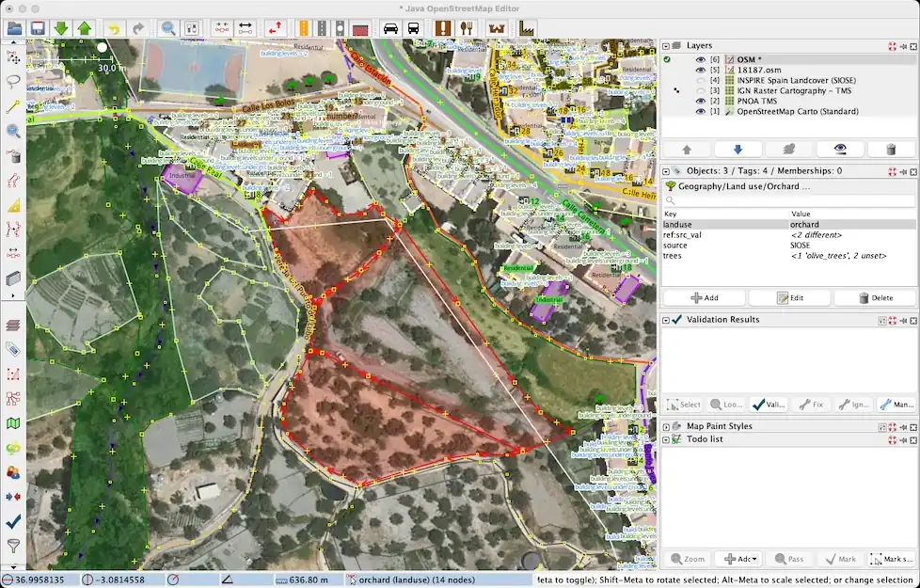This screenshot has width=920, height=588.
Task: Click the Open file folder icon
Action: pos(14,28)
